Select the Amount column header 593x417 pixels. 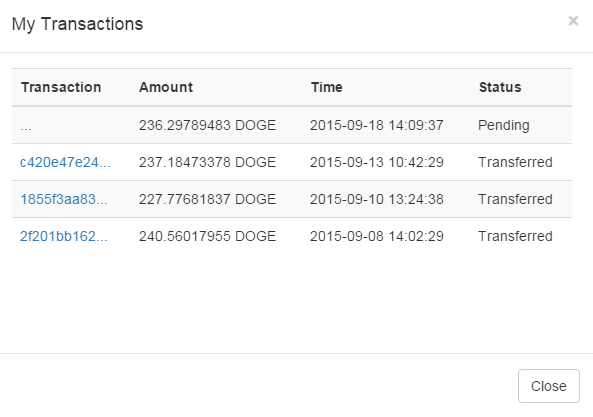[x=166, y=87]
